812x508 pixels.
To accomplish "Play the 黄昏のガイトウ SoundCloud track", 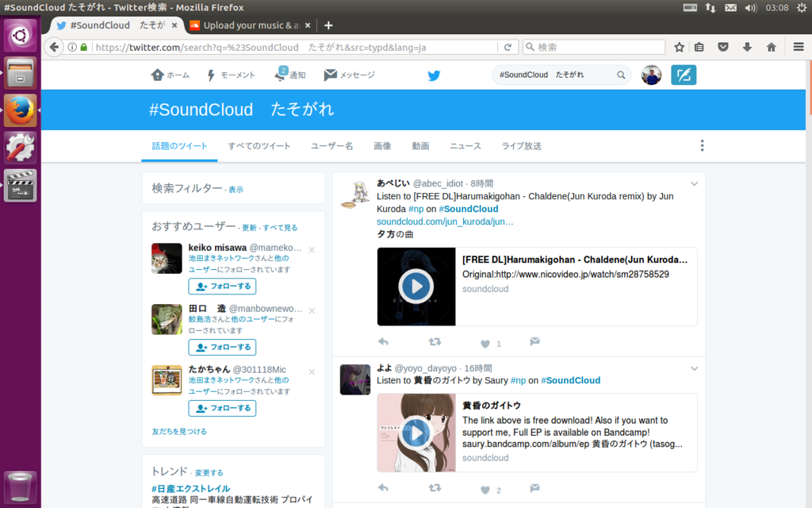I will [416, 433].
